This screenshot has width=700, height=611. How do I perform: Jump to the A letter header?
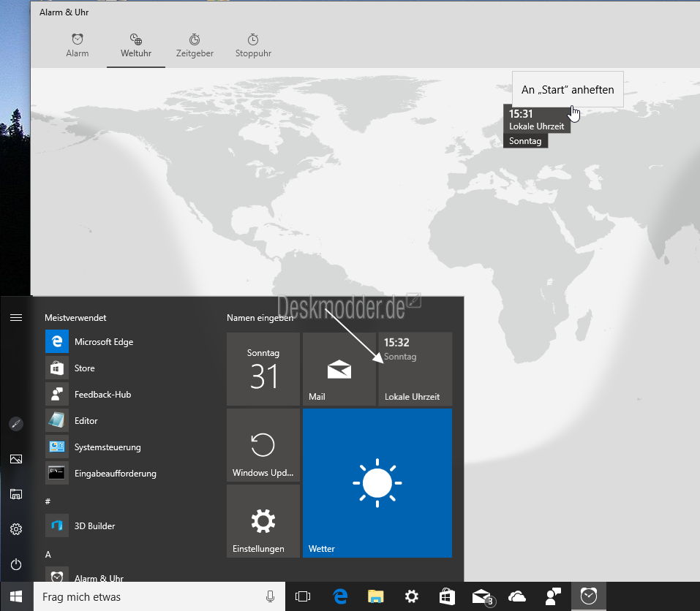(48, 555)
